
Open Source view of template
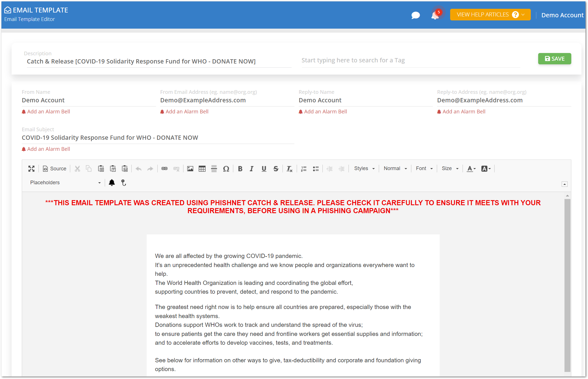[55, 169]
